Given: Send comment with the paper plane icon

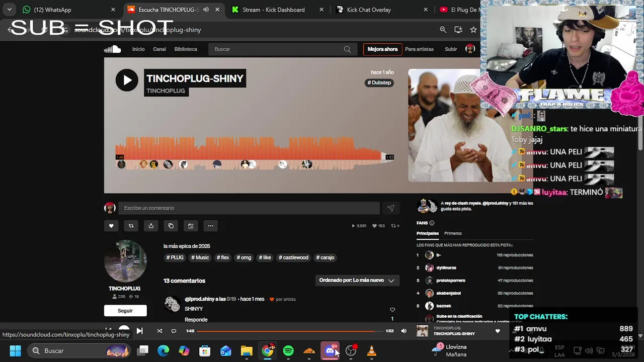Looking at the screenshot, I should 391,208.
